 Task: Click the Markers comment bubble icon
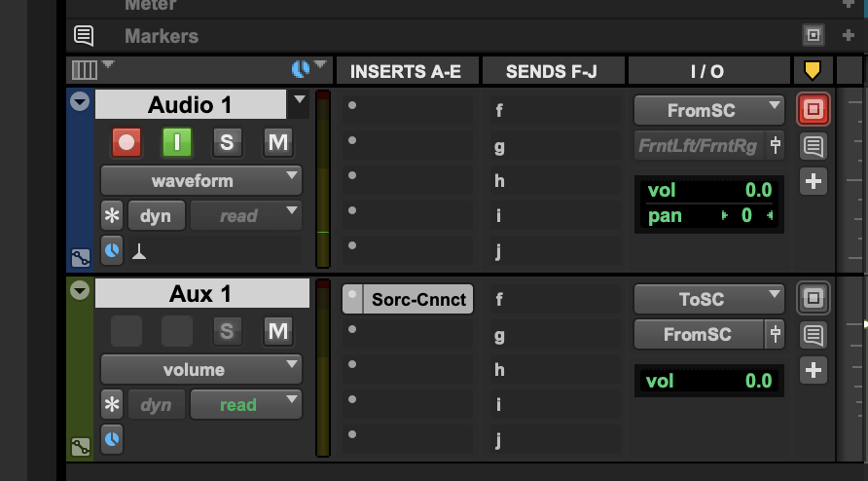coord(85,36)
